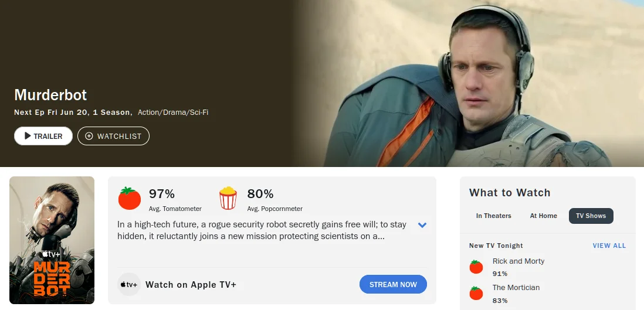Click the tomato icon beside The Mortician
The image size is (644, 310).
pos(476,293)
